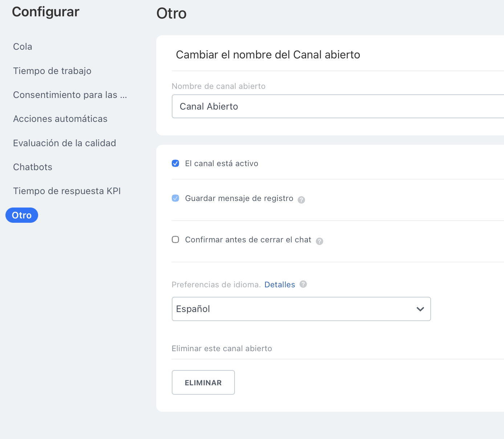This screenshot has height=439, width=504.
Task: Toggle the 'El canal está activo' checkbox
Action: pyautogui.click(x=175, y=164)
